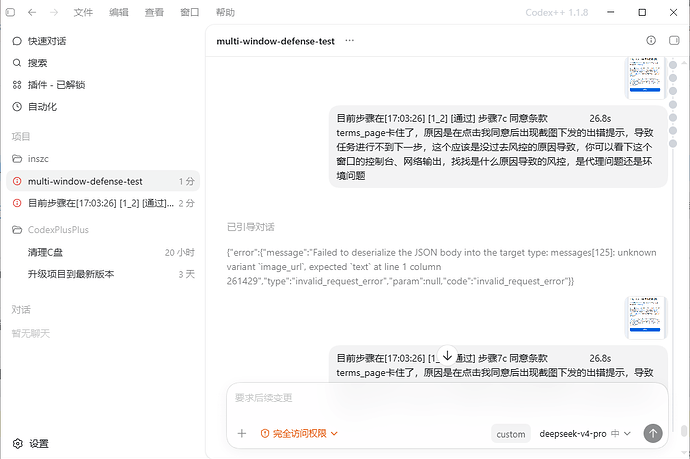
Task: Click the red alert icon beside 目前步骤在[17:03:26]
Action: [17, 203]
